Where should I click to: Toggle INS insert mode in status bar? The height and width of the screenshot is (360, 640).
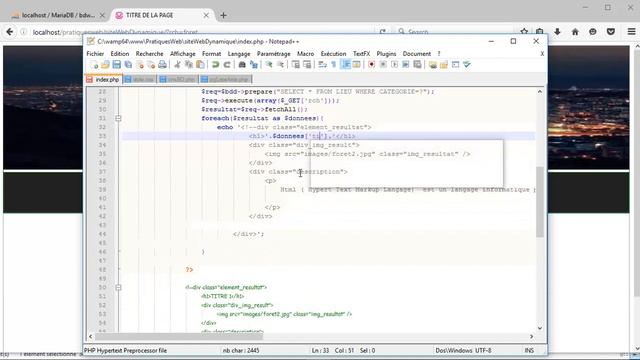tap(529, 350)
